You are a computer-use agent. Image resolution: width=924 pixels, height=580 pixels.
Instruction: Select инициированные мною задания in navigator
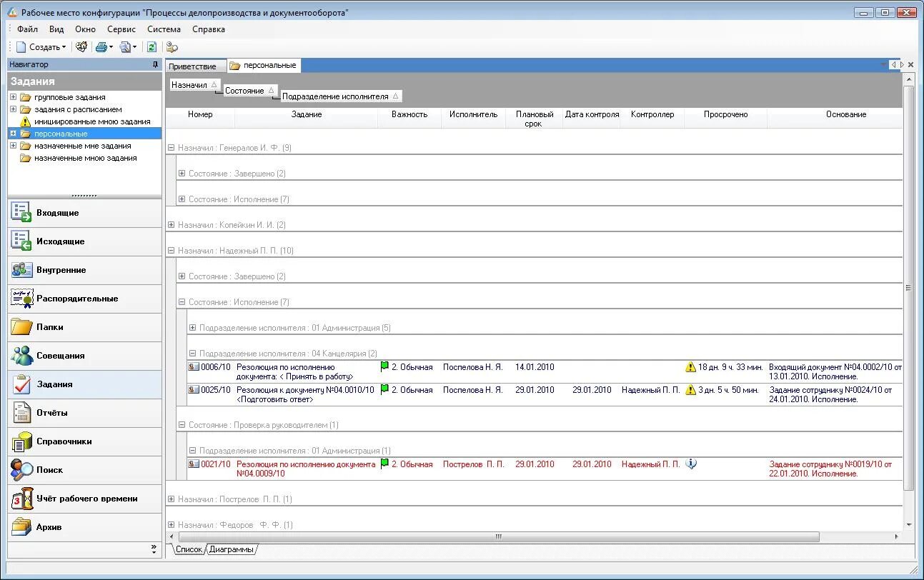tap(92, 121)
